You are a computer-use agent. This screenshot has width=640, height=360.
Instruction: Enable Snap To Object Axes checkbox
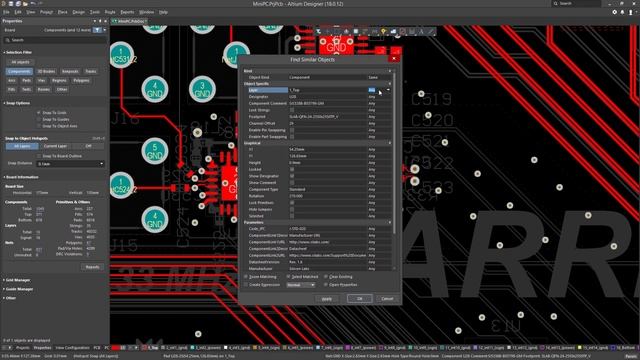point(39,126)
